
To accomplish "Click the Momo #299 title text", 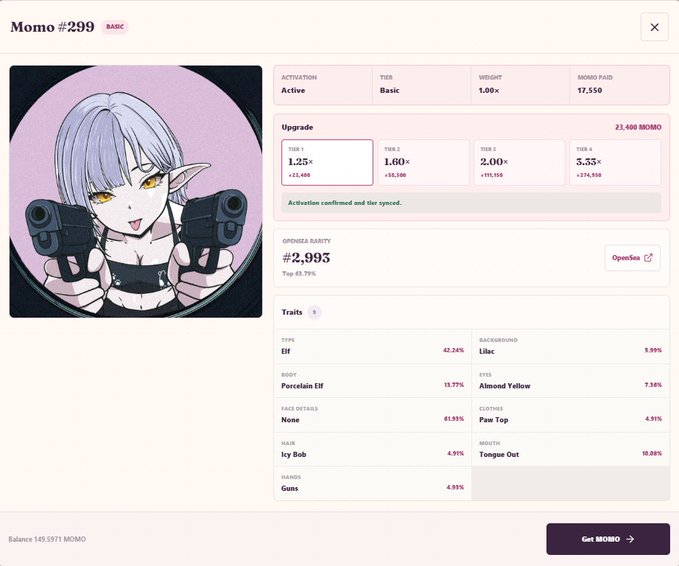I will coord(52,27).
